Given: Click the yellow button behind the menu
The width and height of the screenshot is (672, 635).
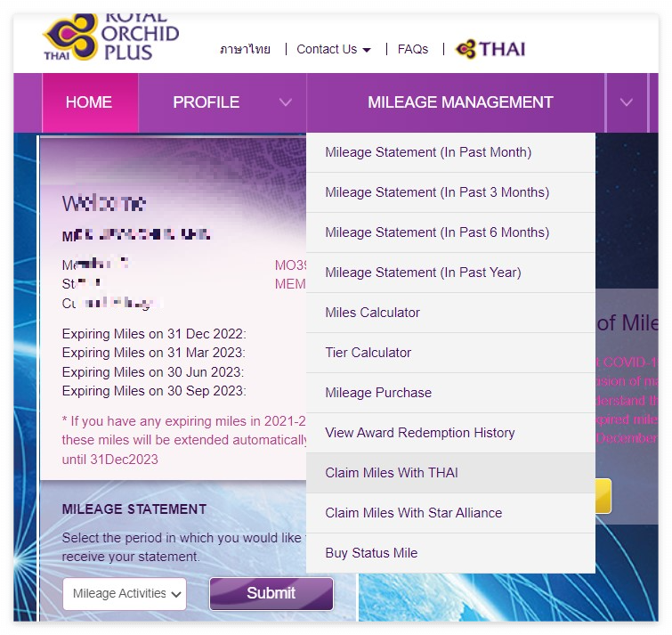Looking at the screenshot, I should pyautogui.click(x=603, y=496).
